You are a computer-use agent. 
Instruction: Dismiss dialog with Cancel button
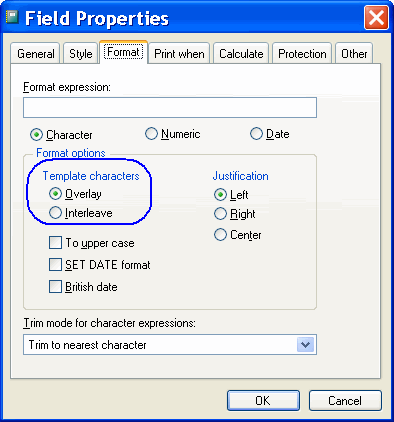345,401
